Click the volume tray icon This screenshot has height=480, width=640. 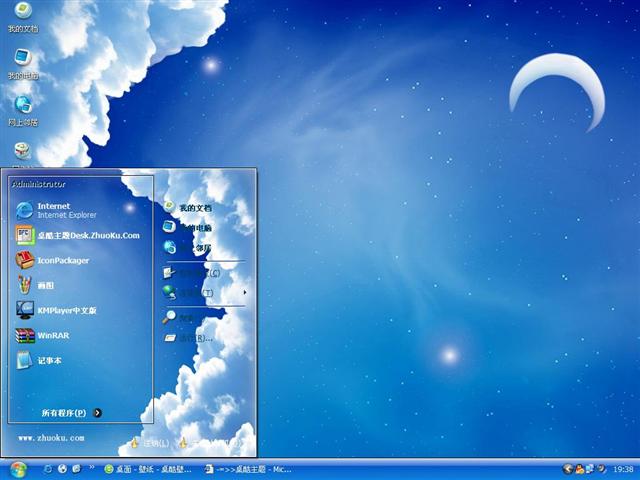[x=601, y=469]
